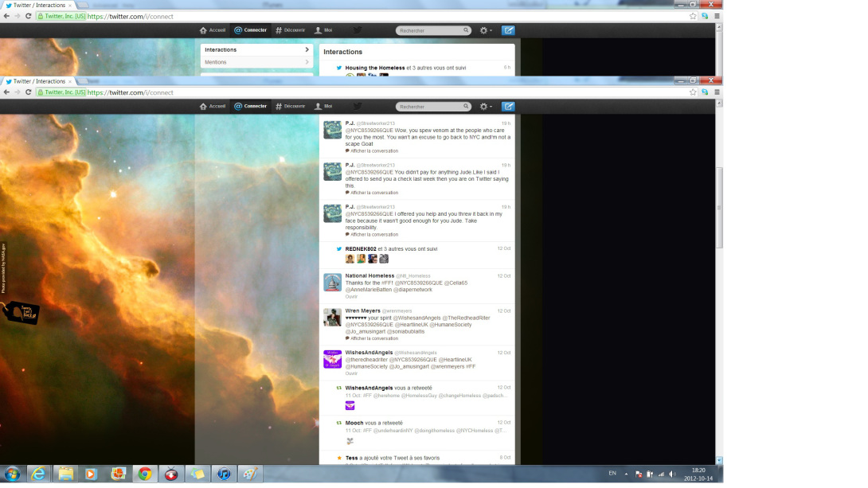Open the settings gear dropdown menu
This screenshot has width=868, height=488.
485,106
